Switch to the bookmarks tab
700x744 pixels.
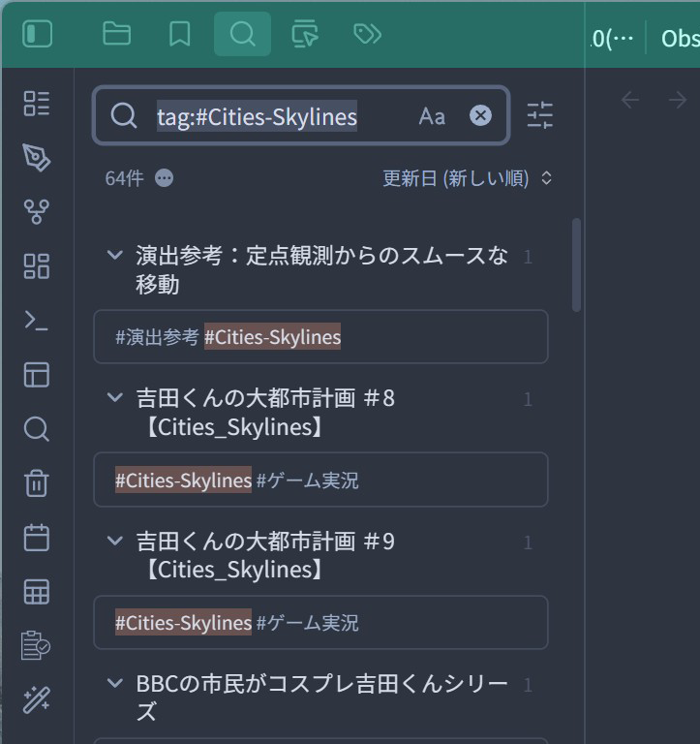(x=179, y=35)
